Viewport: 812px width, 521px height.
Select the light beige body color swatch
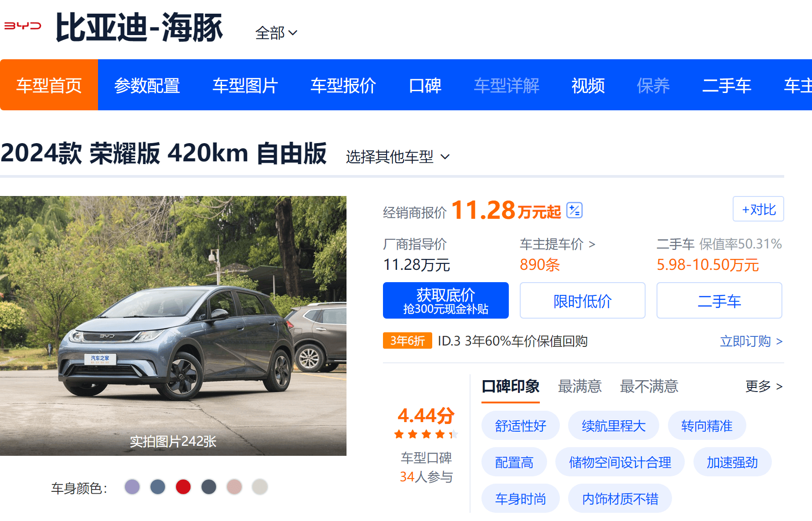[x=260, y=487]
